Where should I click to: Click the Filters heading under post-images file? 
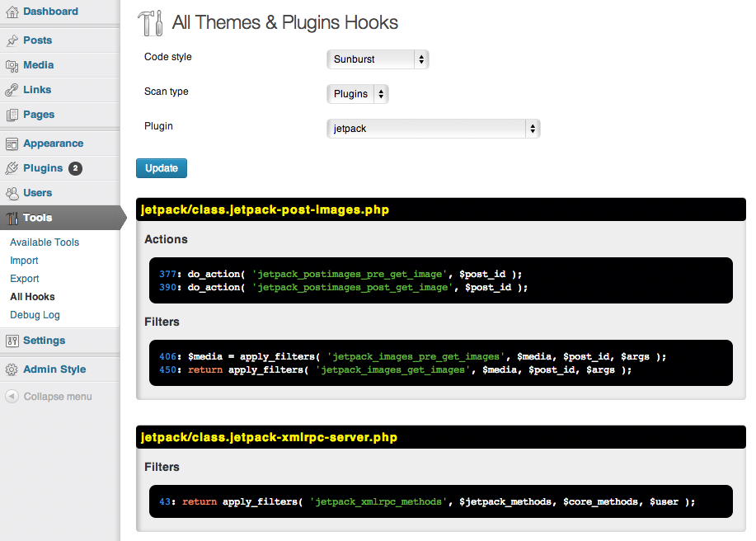(x=162, y=322)
